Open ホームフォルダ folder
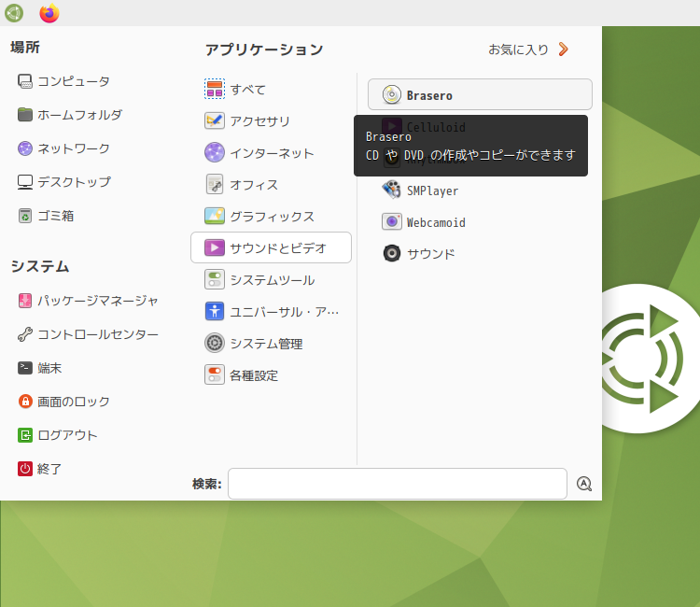This screenshot has width=700, height=607. point(70,115)
